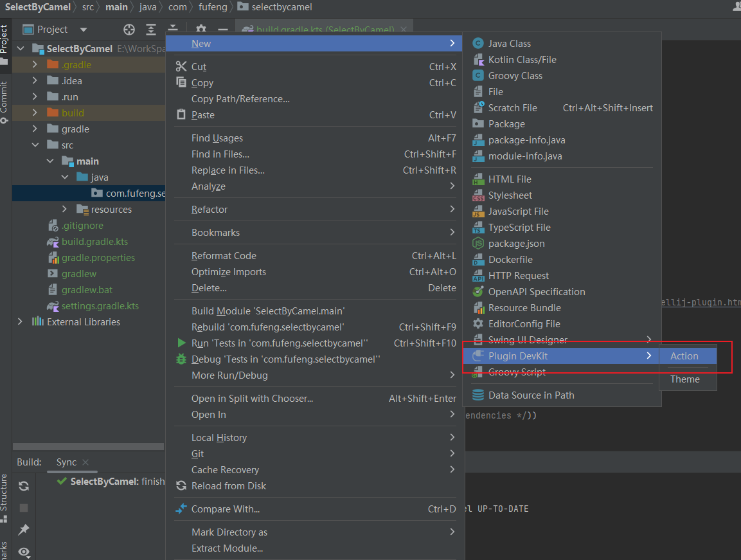Expand the build folder node
Image resolution: width=741 pixels, height=560 pixels.
click(x=35, y=113)
